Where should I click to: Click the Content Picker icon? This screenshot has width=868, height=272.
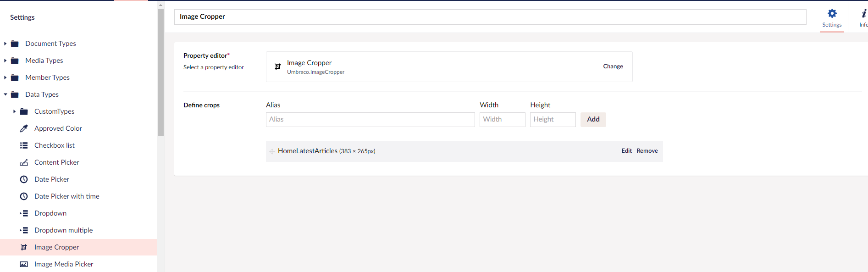[x=24, y=162]
